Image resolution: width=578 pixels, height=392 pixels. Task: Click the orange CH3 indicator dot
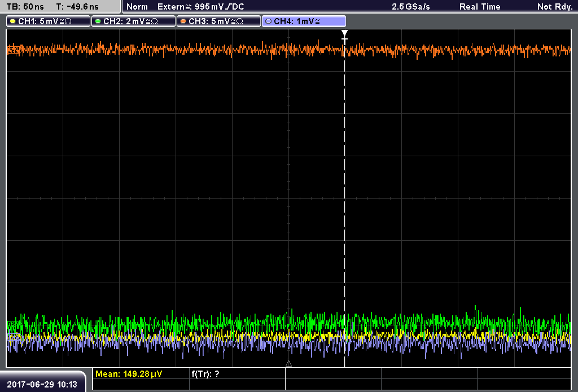pos(183,21)
